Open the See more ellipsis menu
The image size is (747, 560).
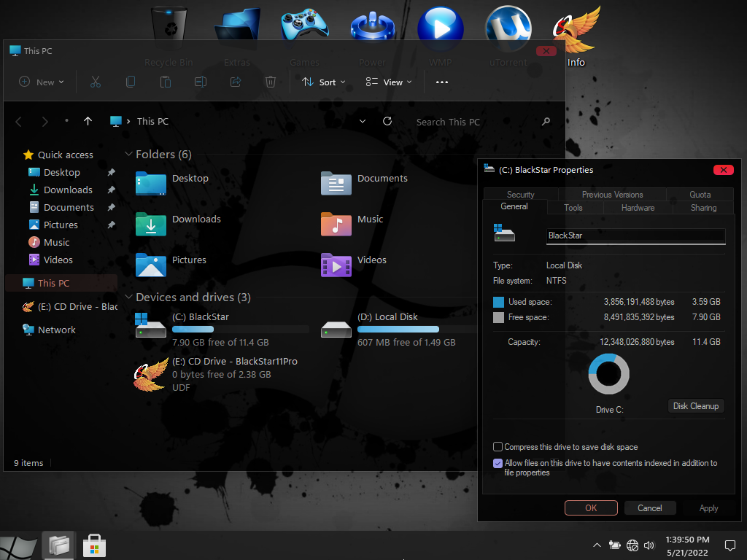[x=442, y=82]
